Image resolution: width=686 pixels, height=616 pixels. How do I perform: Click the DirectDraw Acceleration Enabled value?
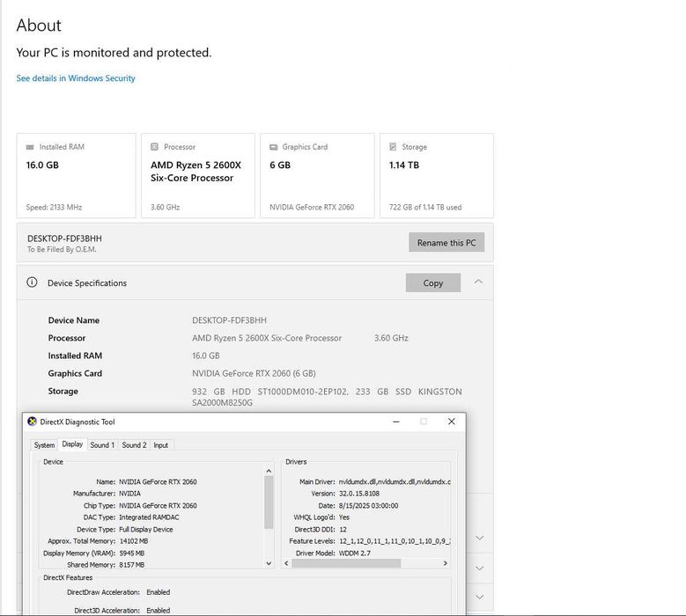(x=158, y=592)
